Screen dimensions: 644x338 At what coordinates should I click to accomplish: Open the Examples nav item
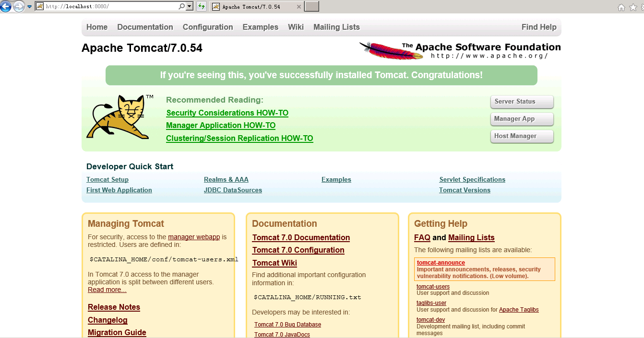click(261, 27)
